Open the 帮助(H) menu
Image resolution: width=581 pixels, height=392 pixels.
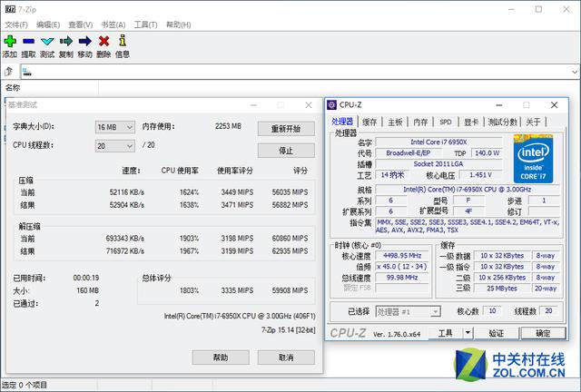(x=179, y=24)
